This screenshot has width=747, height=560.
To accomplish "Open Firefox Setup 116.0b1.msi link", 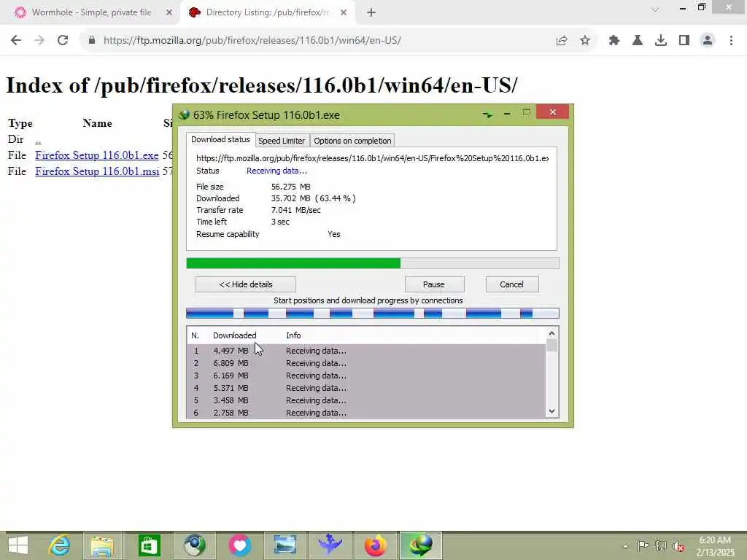I will pyautogui.click(x=97, y=171).
